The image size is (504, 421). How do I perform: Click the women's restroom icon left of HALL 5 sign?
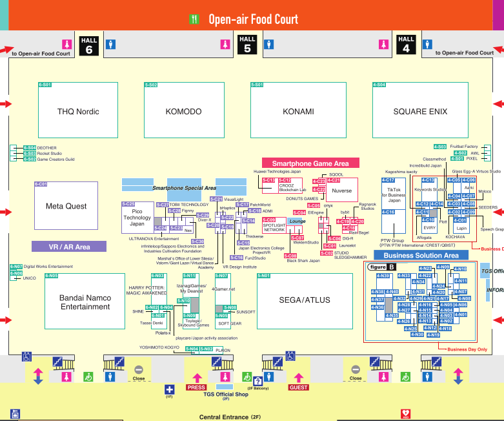(x=225, y=44)
